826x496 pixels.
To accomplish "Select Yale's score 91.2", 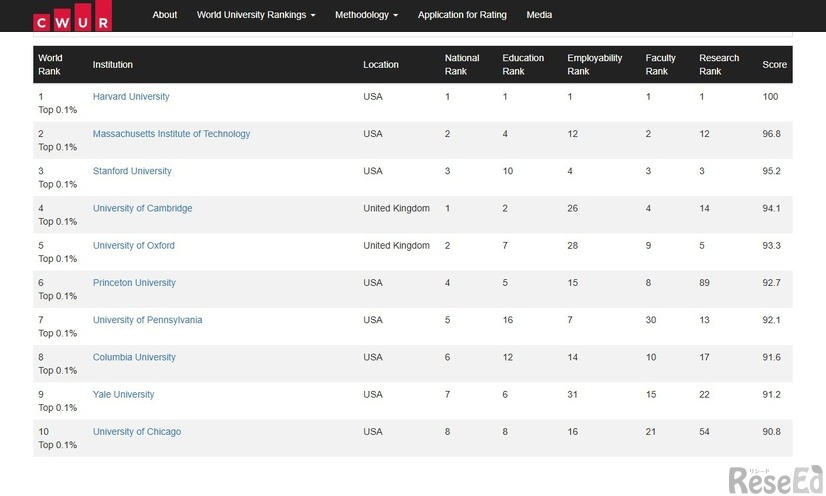I will (771, 394).
